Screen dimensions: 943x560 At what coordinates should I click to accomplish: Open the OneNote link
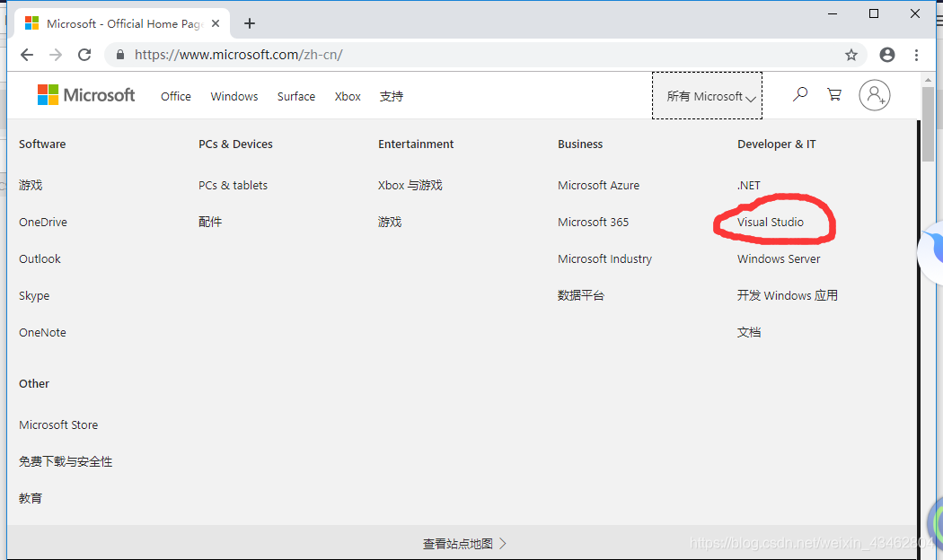tap(42, 332)
